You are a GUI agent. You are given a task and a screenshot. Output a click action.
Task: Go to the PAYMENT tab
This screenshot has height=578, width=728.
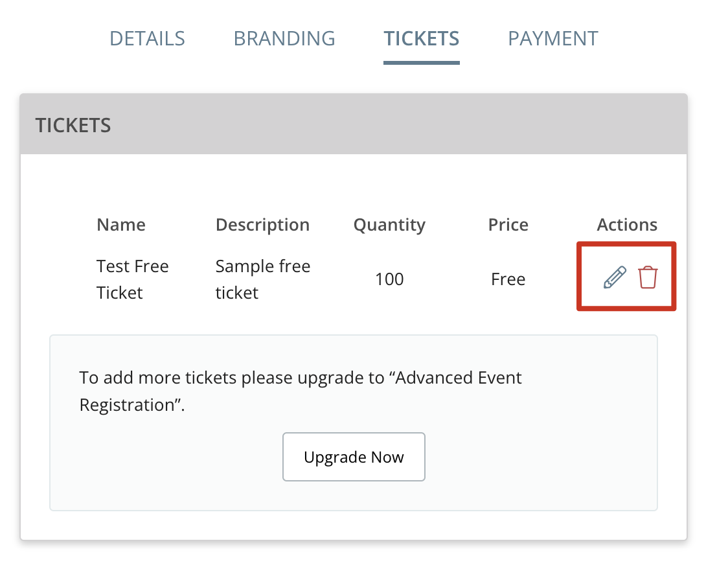[553, 39]
